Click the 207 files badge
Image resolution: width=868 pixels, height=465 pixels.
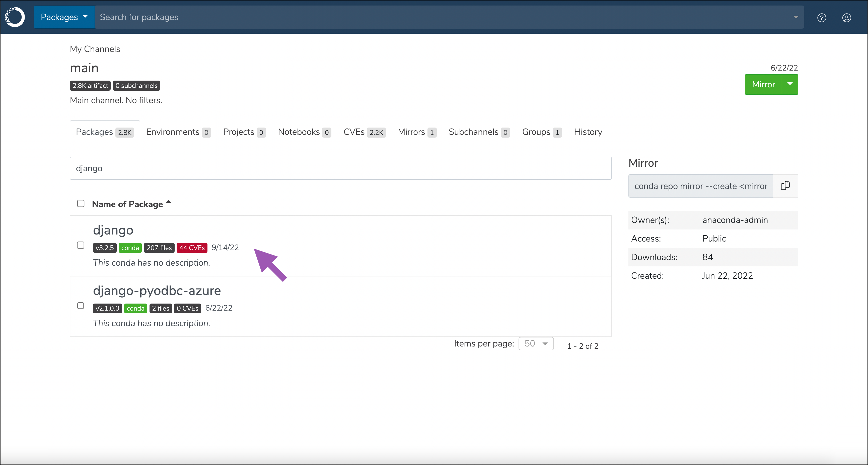159,248
